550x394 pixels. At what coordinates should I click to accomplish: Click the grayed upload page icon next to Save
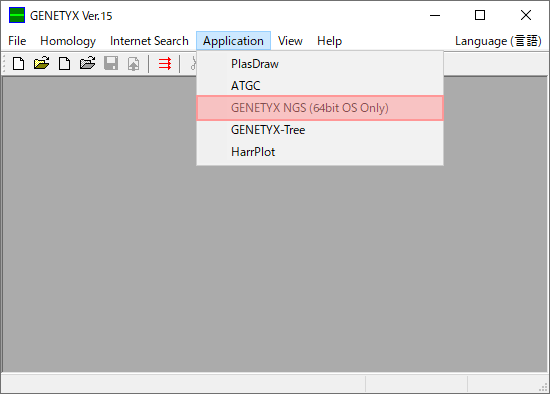pos(134,64)
